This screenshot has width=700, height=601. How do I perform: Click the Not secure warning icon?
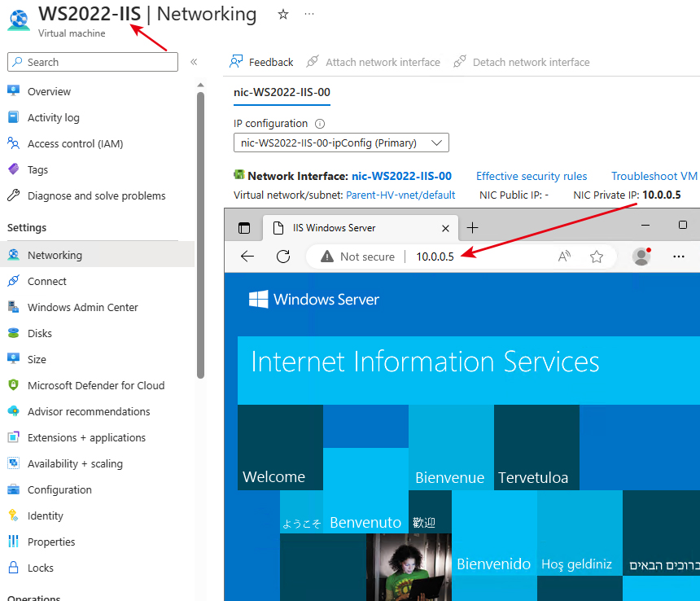pos(326,257)
